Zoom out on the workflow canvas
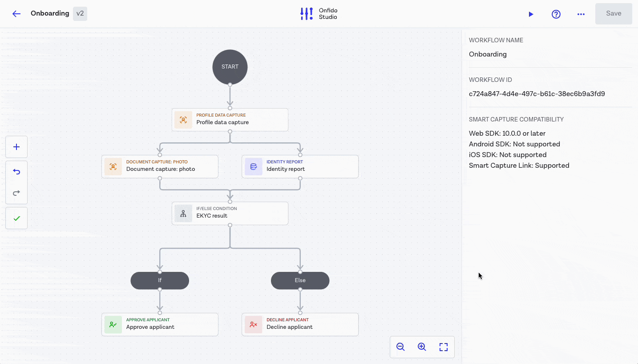Viewport: 638px width, 364px height. coord(400,347)
